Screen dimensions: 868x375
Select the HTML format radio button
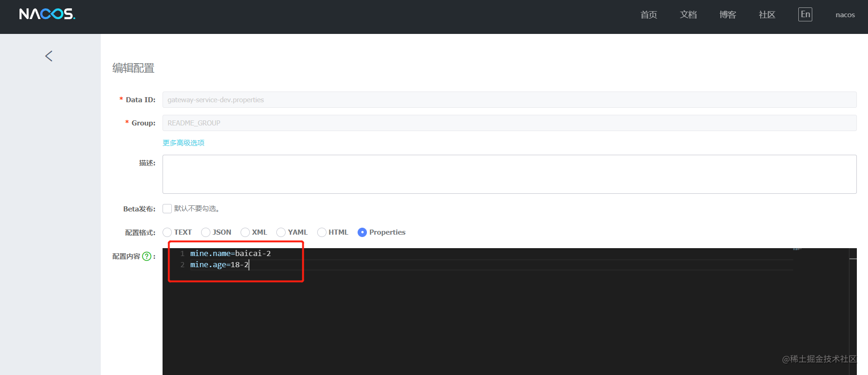tap(322, 232)
